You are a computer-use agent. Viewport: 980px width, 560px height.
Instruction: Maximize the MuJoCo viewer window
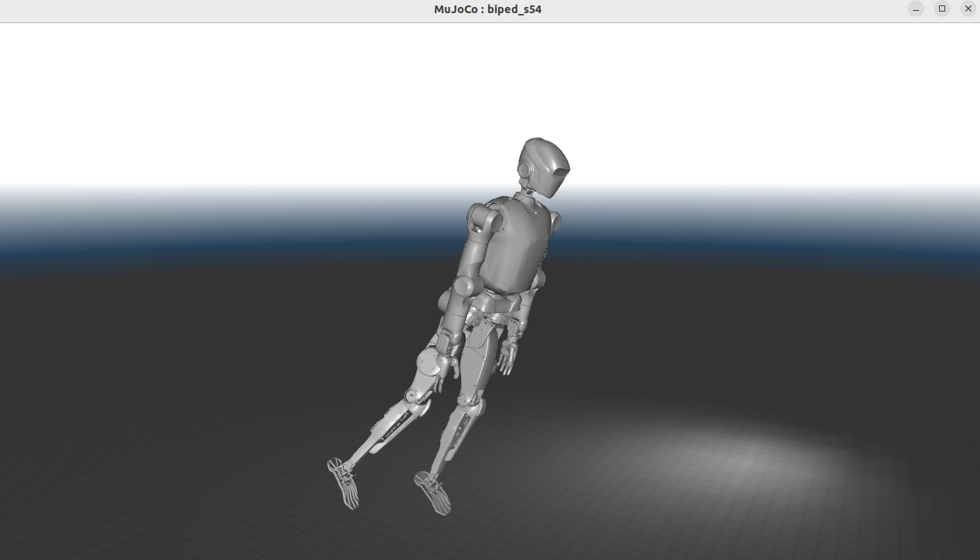(942, 9)
